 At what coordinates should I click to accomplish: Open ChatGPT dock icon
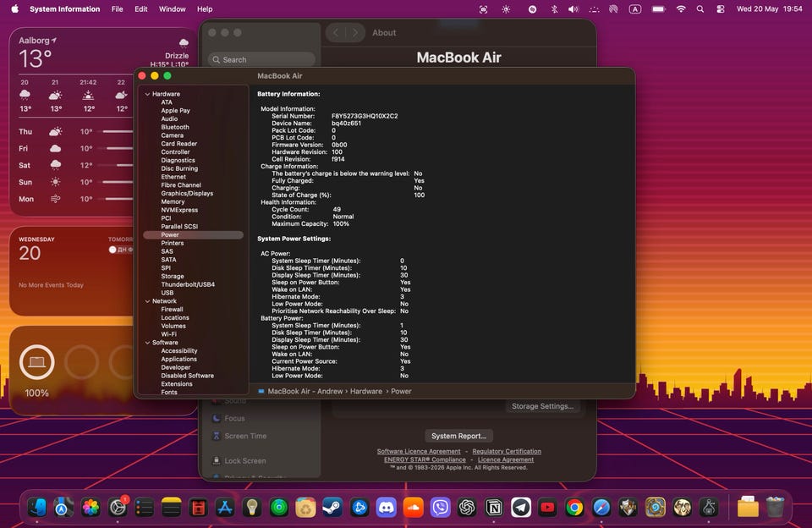[467, 508]
